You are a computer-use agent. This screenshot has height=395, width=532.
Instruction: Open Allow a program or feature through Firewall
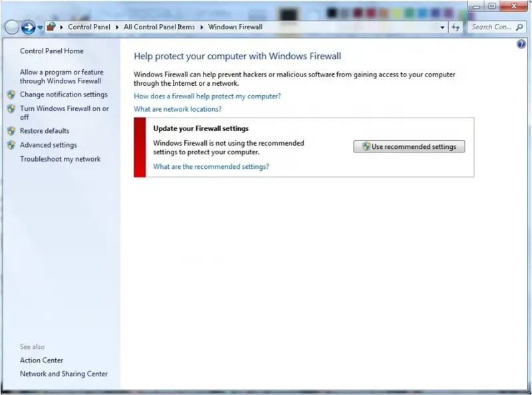click(x=61, y=76)
